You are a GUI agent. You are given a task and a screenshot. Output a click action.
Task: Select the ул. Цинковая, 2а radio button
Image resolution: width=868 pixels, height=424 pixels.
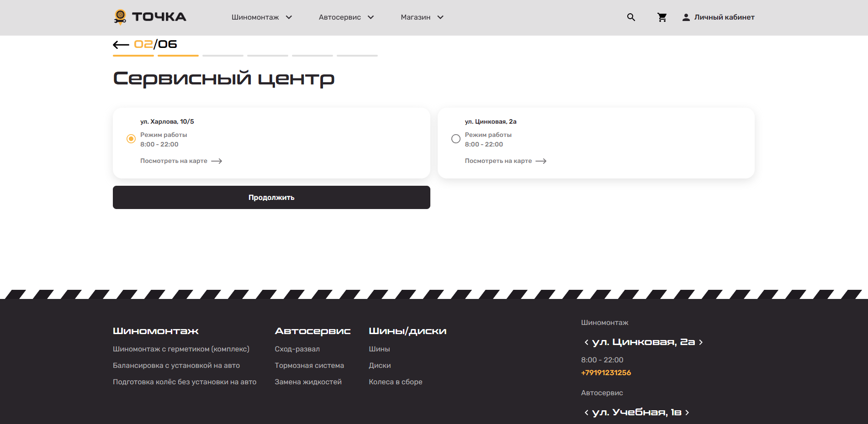(x=455, y=139)
